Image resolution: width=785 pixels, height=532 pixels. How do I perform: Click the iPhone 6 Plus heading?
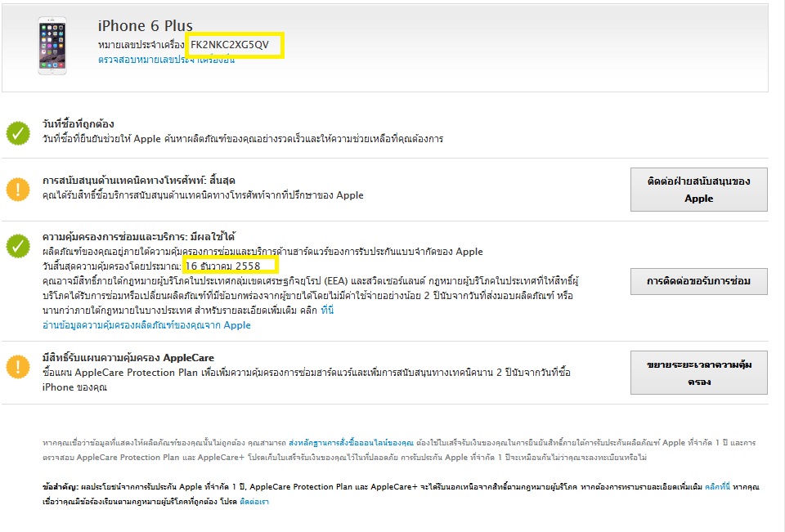(146, 25)
